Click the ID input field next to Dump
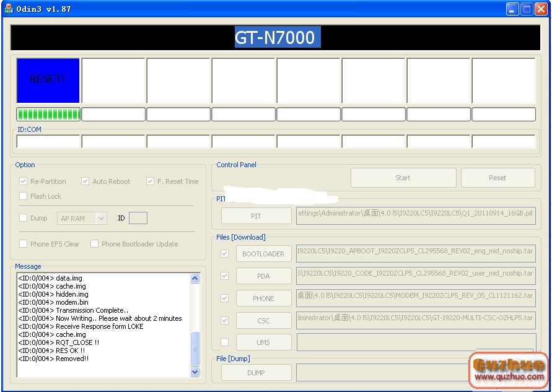Screen dimensions: 552x392 point(138,218)
